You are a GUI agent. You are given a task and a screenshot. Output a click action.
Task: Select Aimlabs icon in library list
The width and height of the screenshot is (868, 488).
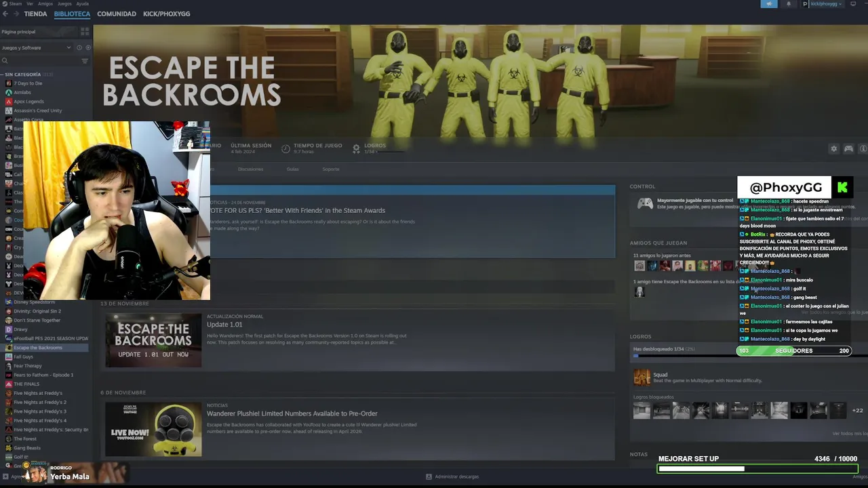9,92
